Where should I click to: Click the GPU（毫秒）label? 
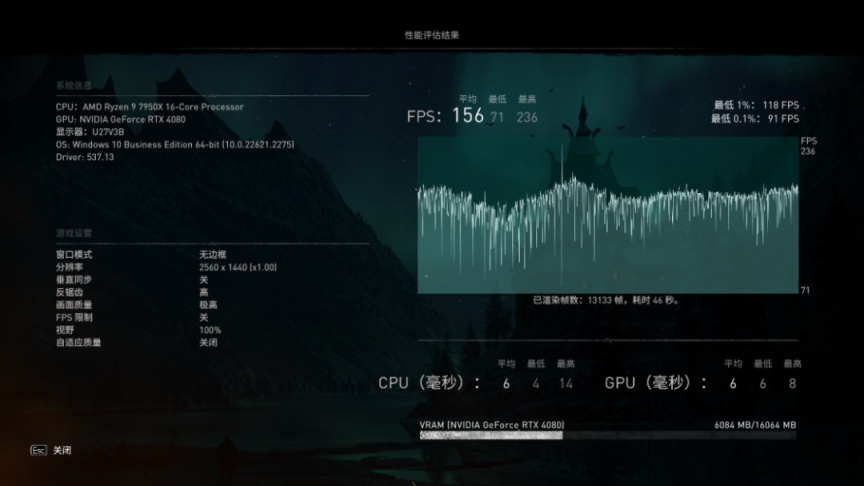656,383
